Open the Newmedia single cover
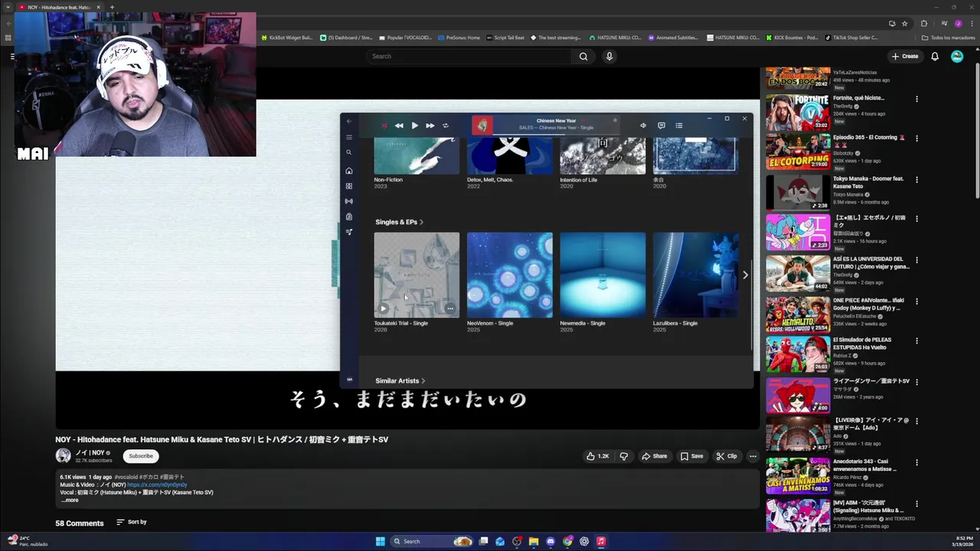Image resolution: width=980 pixels, height=551 pixels. 603,275
